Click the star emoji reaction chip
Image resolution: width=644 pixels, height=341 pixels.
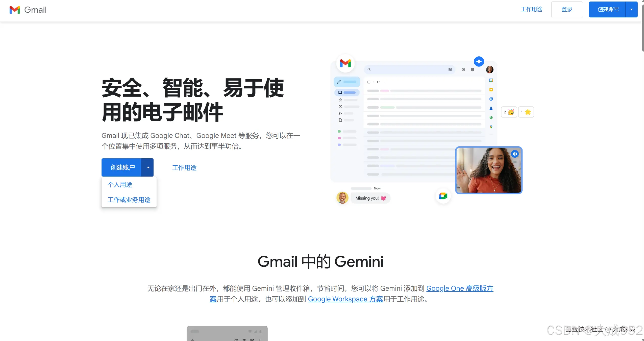pyautogui.click(x=526, y=112)
